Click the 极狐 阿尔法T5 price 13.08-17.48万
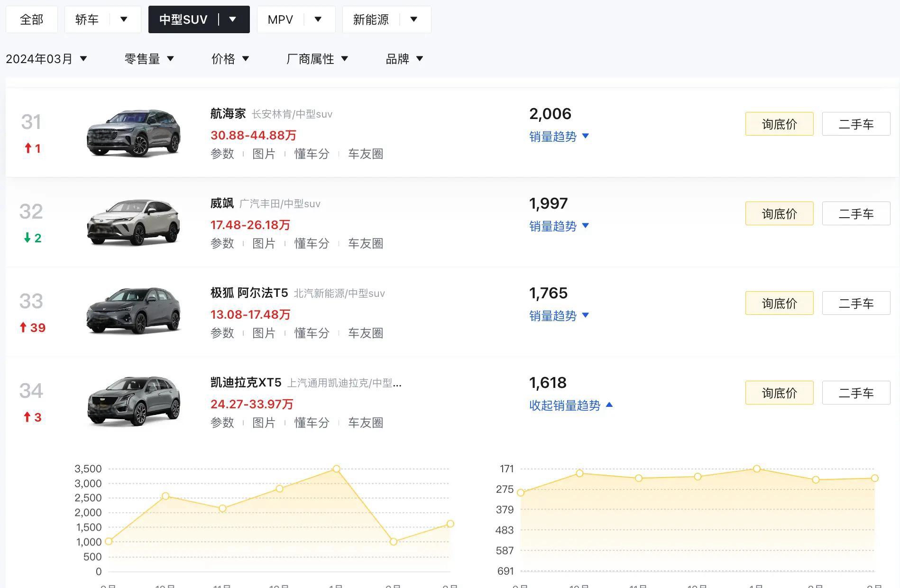 point(250,314)
